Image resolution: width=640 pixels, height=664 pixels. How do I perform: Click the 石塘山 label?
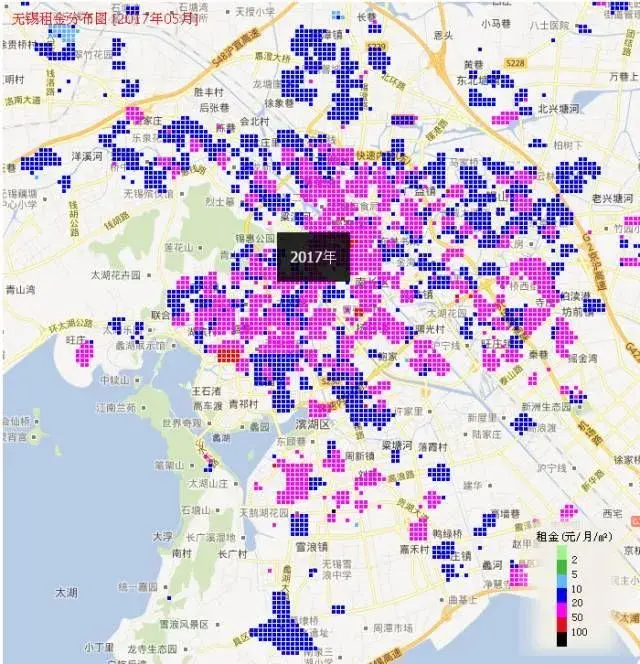click(195, 510)
